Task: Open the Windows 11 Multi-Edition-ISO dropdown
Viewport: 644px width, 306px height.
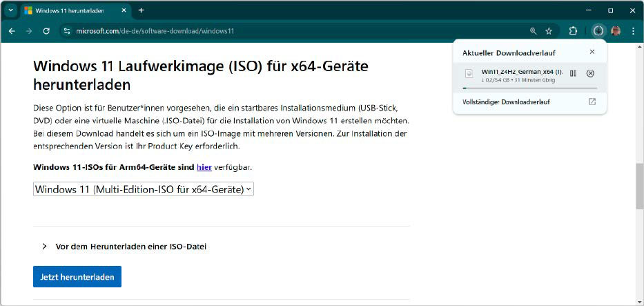Action: (144, 189)
